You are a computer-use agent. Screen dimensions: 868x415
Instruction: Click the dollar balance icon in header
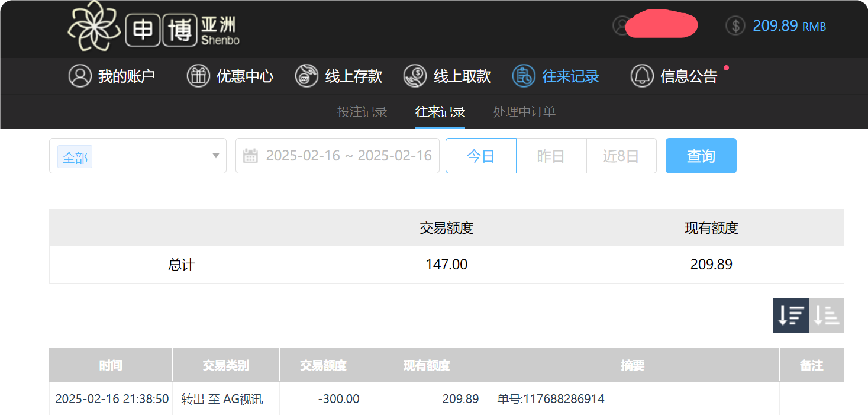pyautogui.click(x=735, y=26)
